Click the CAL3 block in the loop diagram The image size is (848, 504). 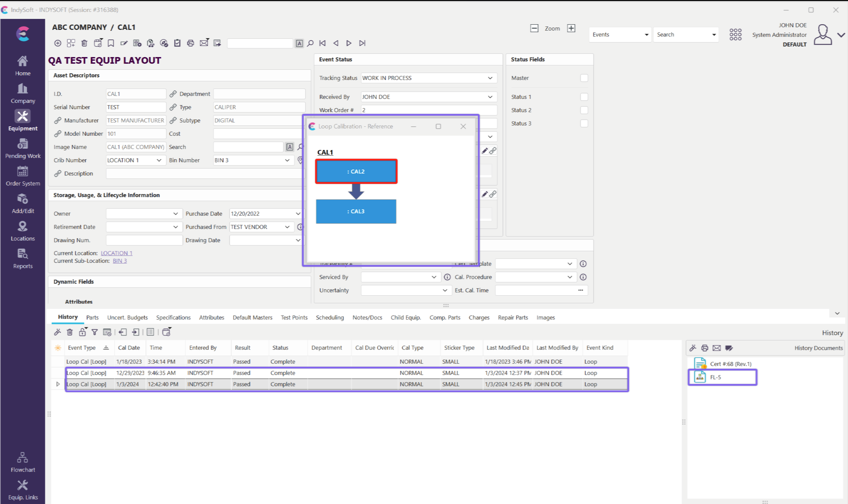pos(356,211)
